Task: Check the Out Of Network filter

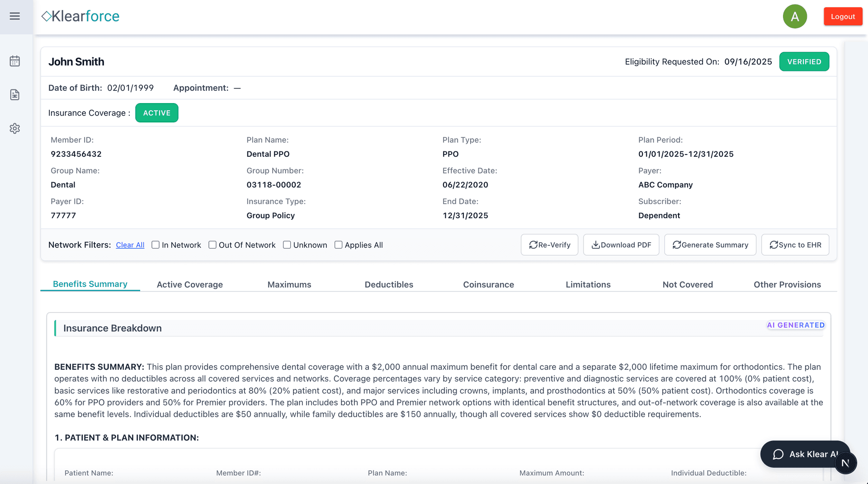Action: click(x=212, y=244)
